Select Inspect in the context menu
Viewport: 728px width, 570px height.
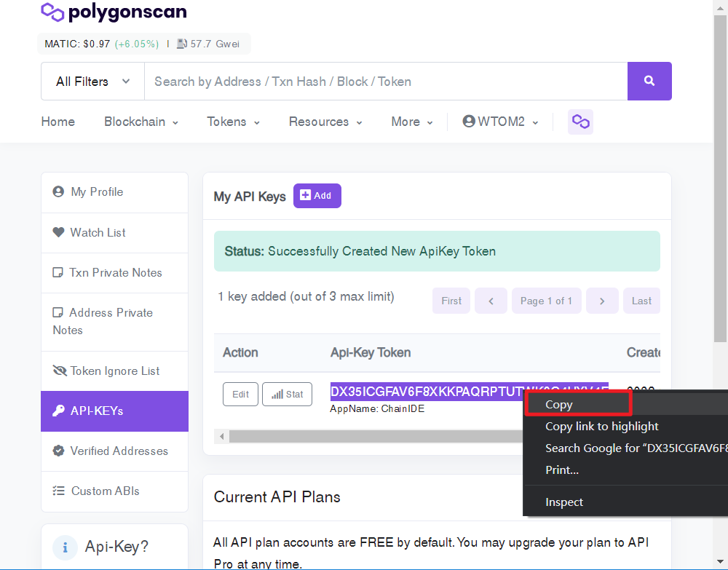click(564, 502)
